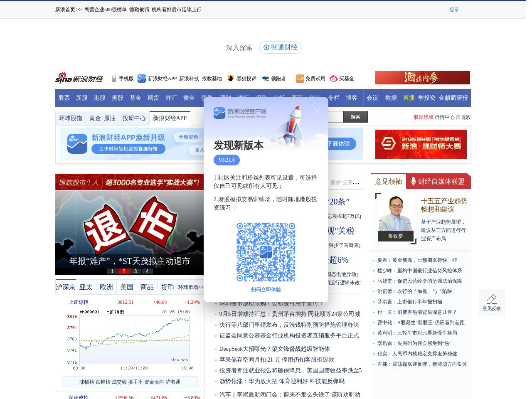Click 鲁政委 portrait photo
Image resolution: width=532 pixels, height=399 pixels.
coord(396,218)
